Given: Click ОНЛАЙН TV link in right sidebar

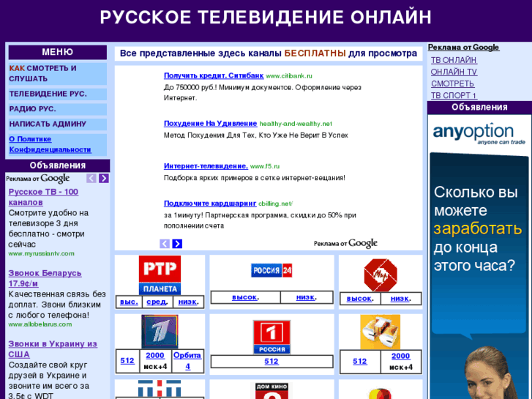Looking at the screenshot, I should (x=454, y=72).
